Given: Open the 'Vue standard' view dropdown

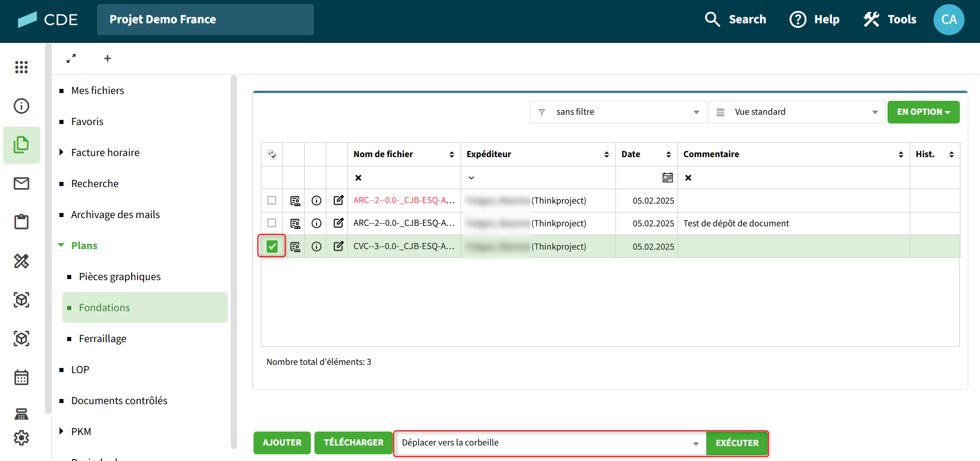Looking at the screenshot, I should [x=797, y=112].
